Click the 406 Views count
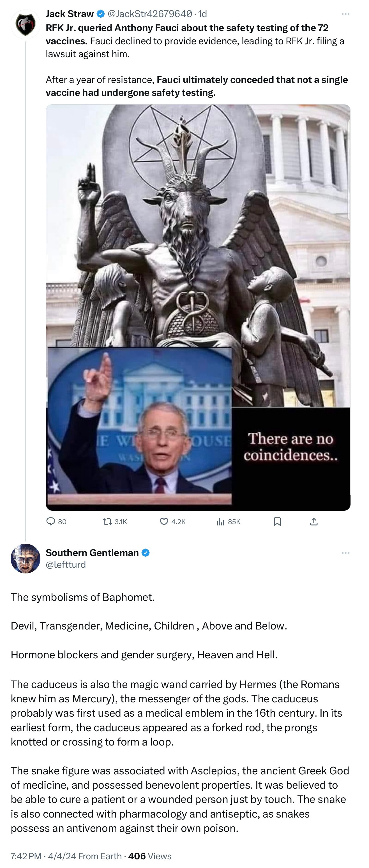The image size is (369, 868). 150,856
